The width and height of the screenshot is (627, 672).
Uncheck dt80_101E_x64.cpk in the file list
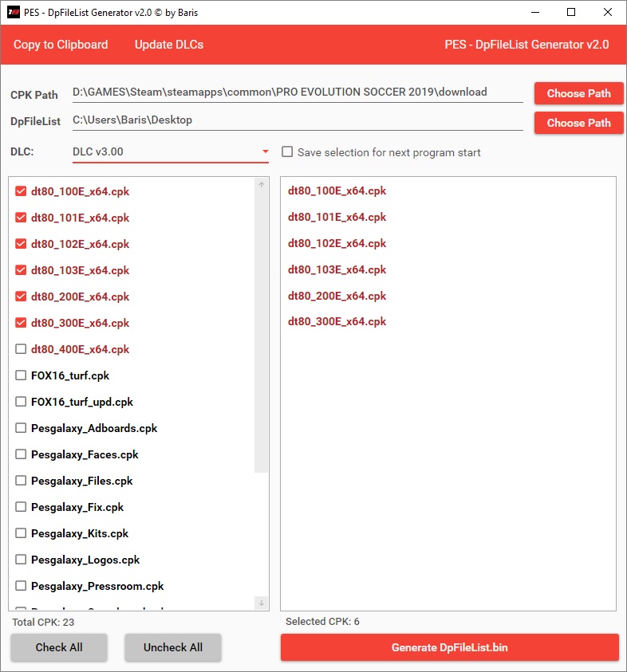coord(21,218)
